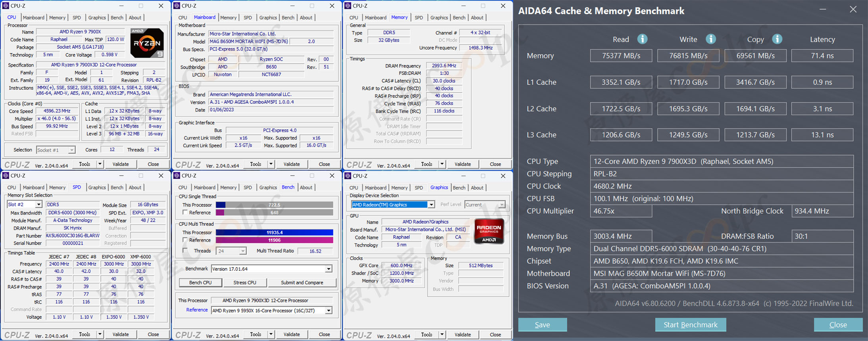Open the Threads count 24 dropdown
This screenshot has height=341, width=868.
(x=243, y=251)
